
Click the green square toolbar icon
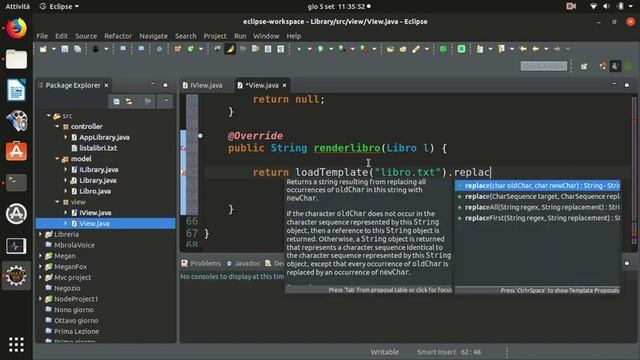[461, 49]
